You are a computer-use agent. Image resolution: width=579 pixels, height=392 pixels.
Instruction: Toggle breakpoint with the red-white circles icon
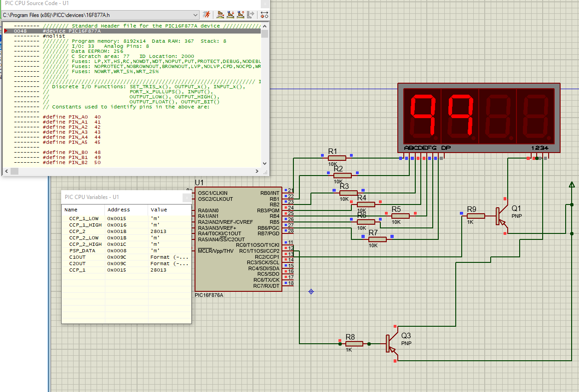(x=264, y=15)
